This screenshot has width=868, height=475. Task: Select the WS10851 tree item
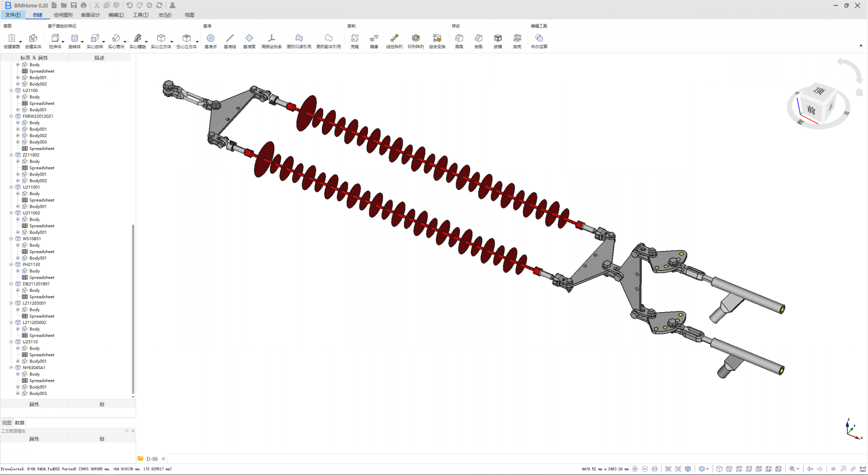pos(32,239)
